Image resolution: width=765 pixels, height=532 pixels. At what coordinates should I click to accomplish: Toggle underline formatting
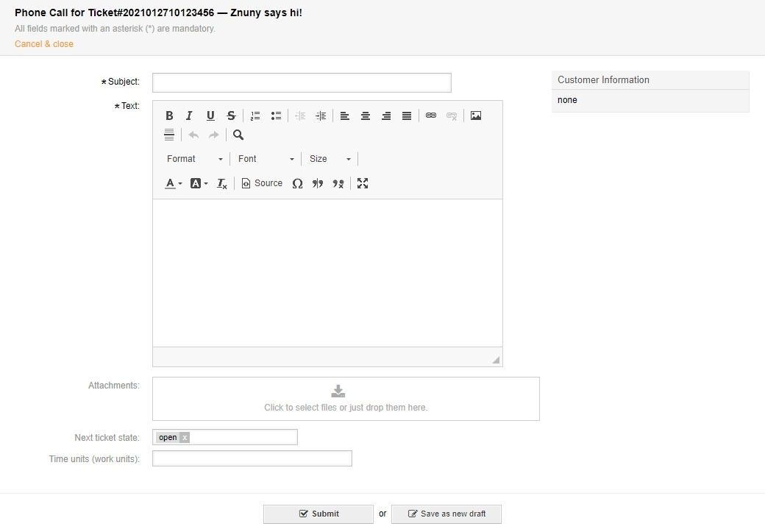[x=210, y=116]
